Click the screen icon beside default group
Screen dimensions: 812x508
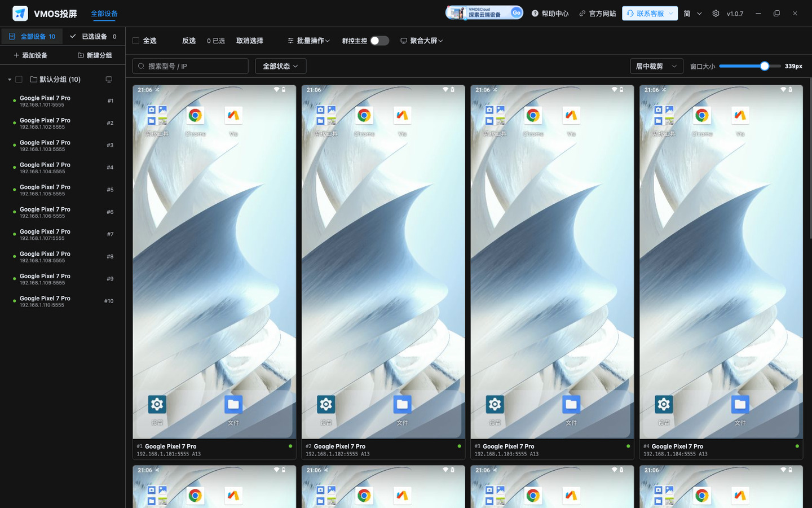coord(109,80)
